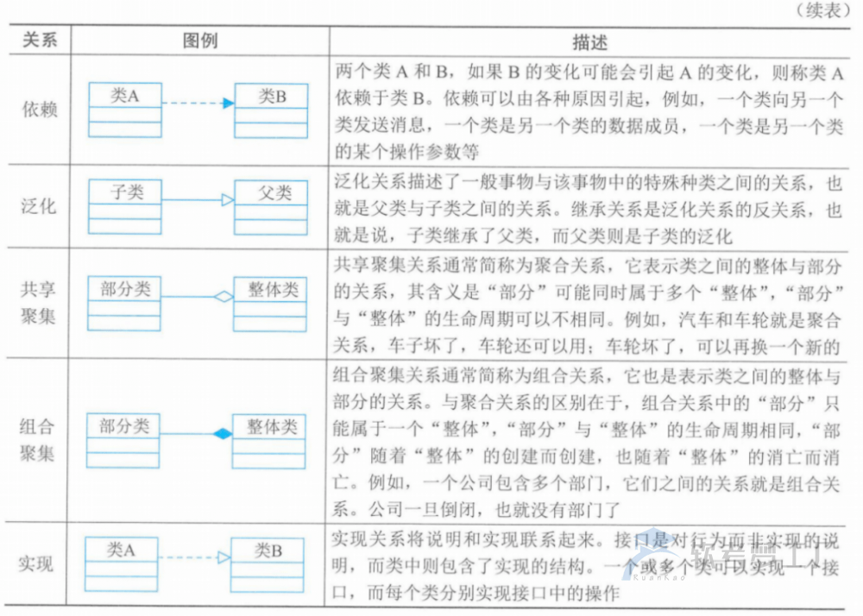Select the 部分类 box in 共享聚集 row

(x=123, y=302)
